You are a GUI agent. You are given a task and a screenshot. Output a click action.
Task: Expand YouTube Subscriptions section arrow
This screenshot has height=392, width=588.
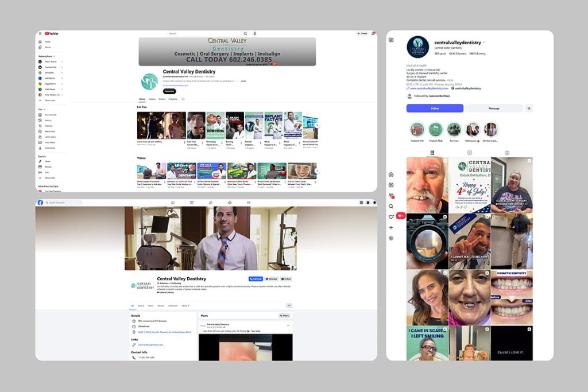point(55,56)
